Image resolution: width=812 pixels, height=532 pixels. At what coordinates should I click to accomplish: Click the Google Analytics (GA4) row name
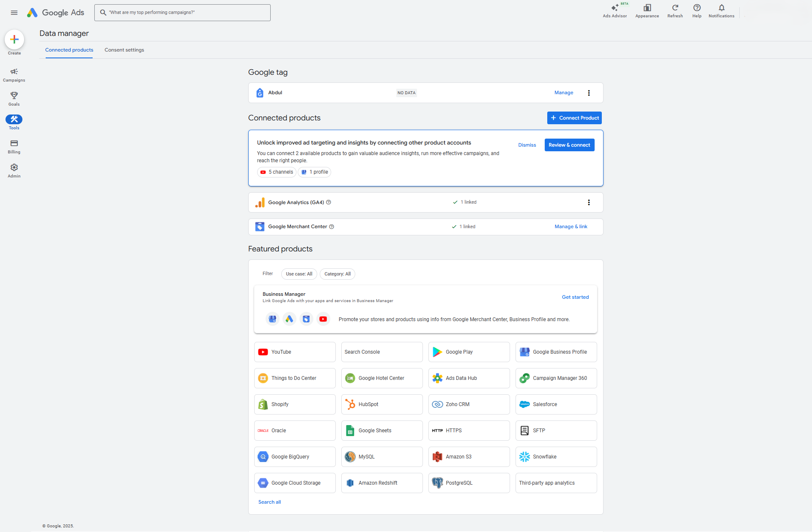coord(296,202)
